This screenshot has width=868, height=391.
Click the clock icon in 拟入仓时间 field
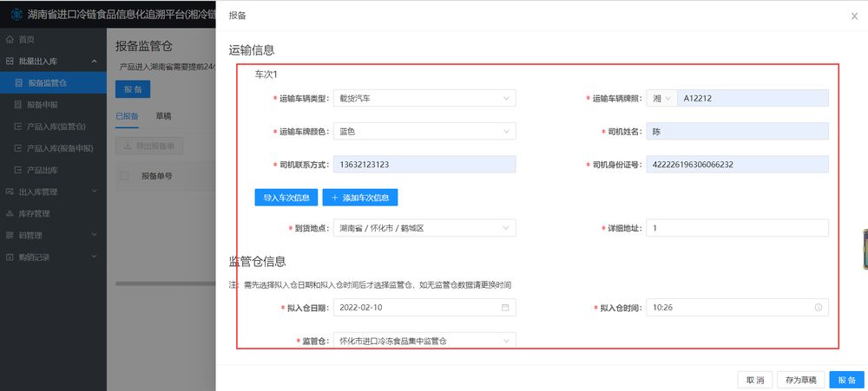(x=818, y=308)
